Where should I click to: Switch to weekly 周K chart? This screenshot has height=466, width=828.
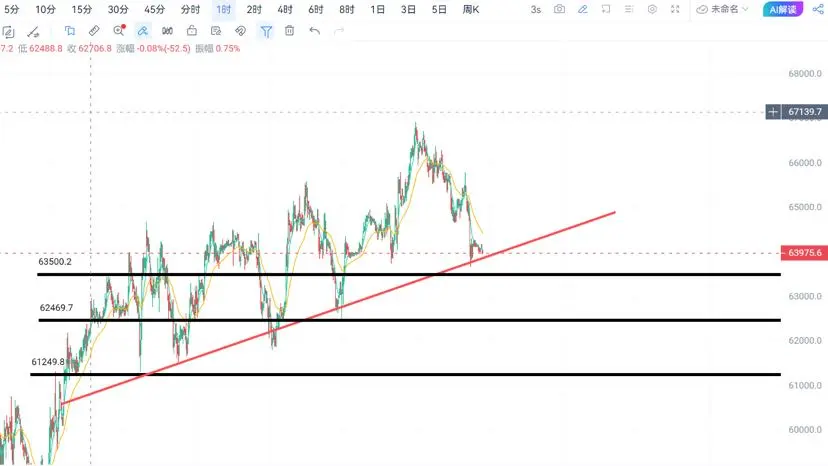pyautogui.click(x=471, y=10)
